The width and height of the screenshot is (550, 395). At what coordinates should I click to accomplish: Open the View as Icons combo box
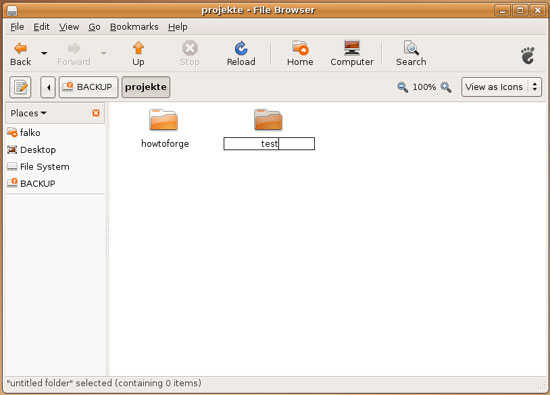501,87
